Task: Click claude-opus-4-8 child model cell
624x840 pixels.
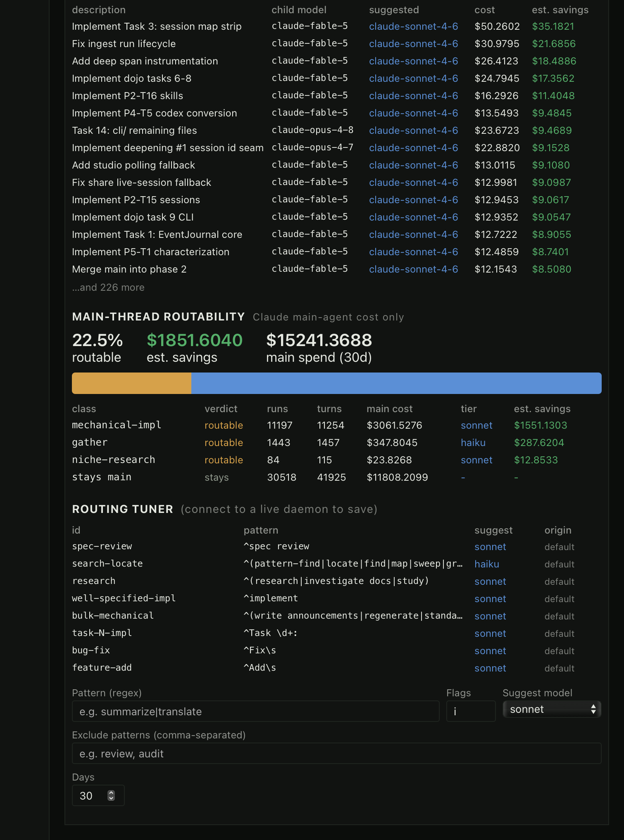Action: tap(312, 130)
